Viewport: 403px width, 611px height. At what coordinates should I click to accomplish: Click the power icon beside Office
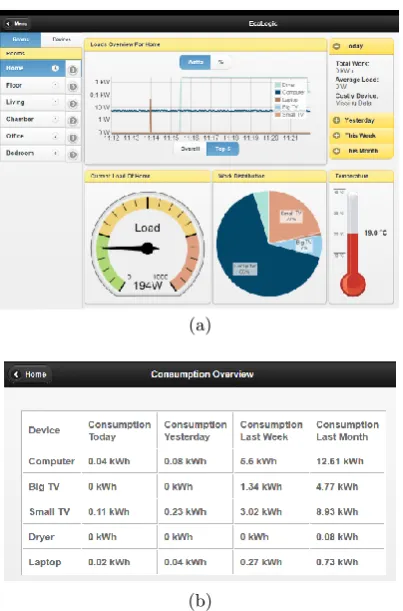click(73, 138)
